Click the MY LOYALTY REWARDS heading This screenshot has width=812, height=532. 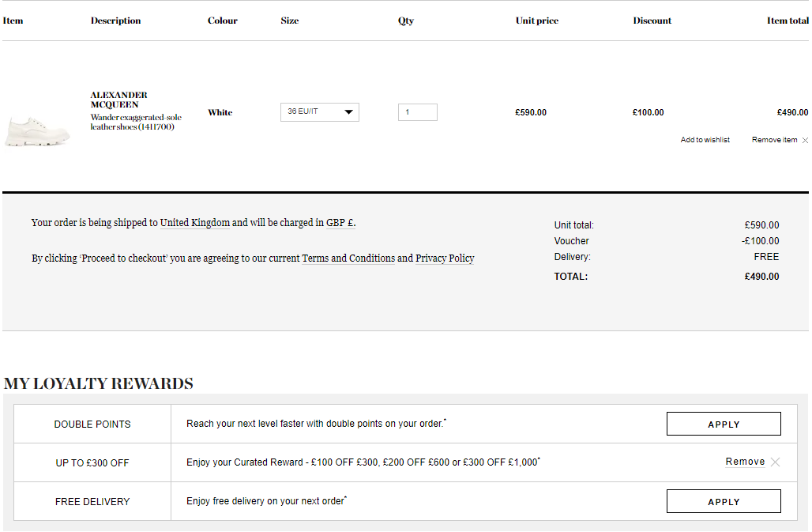coord(99,383)
